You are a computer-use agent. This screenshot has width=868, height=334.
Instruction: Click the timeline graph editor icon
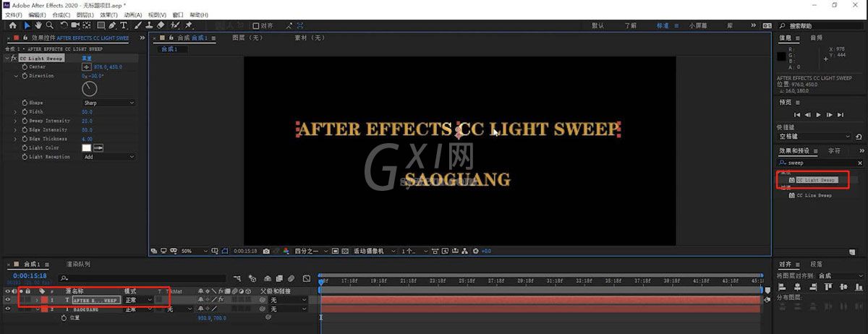(x=306, y=278)
